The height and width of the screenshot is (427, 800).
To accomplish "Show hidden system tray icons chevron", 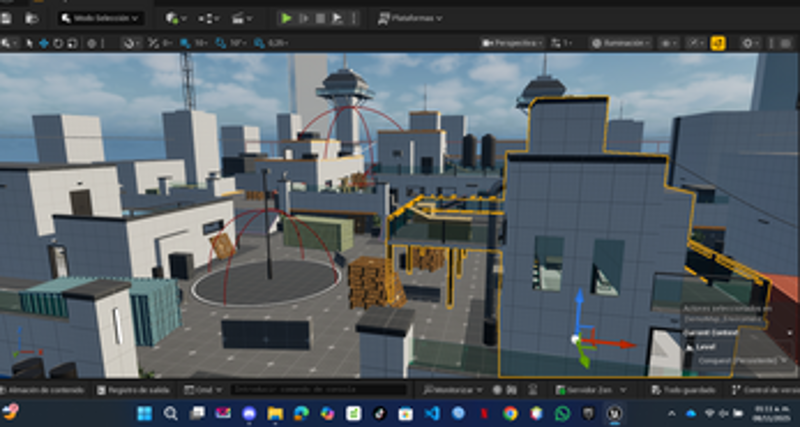I will (672, 413).
